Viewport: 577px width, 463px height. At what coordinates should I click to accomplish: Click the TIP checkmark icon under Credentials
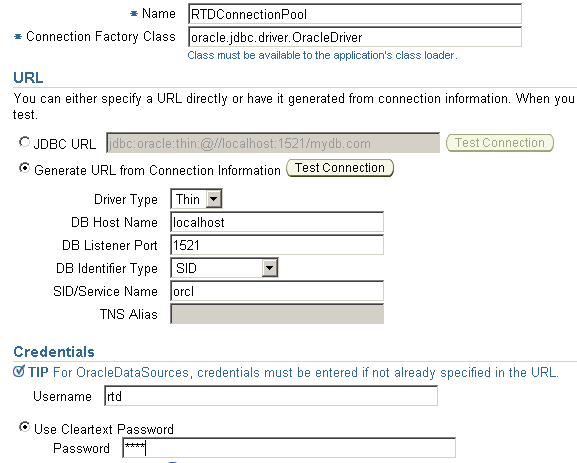pyautogui.click(x=19, y=371)
